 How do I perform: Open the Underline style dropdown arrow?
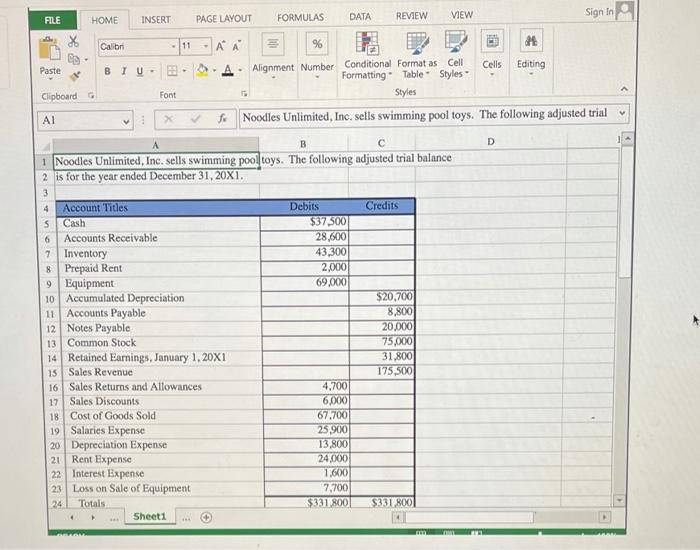point(152,71)
